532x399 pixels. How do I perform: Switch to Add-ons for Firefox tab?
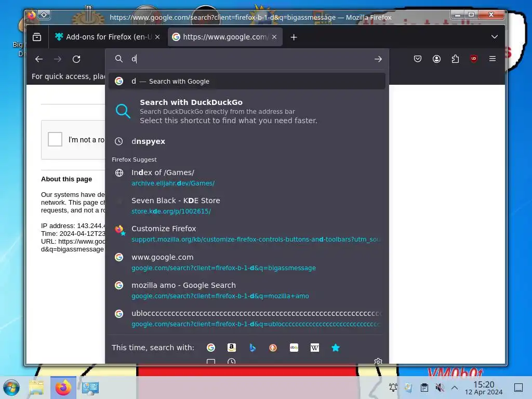[x=107, y=37]
